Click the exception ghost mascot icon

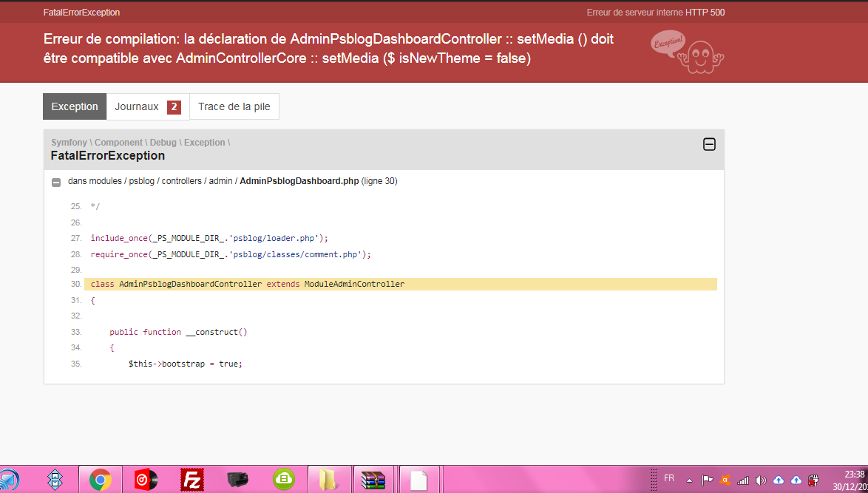688,52
